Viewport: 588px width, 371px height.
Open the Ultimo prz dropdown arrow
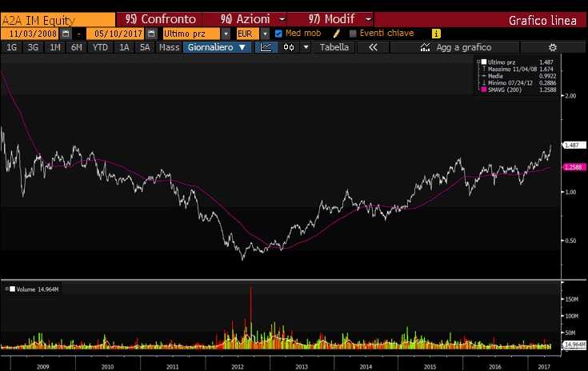[x=226, y=34]
